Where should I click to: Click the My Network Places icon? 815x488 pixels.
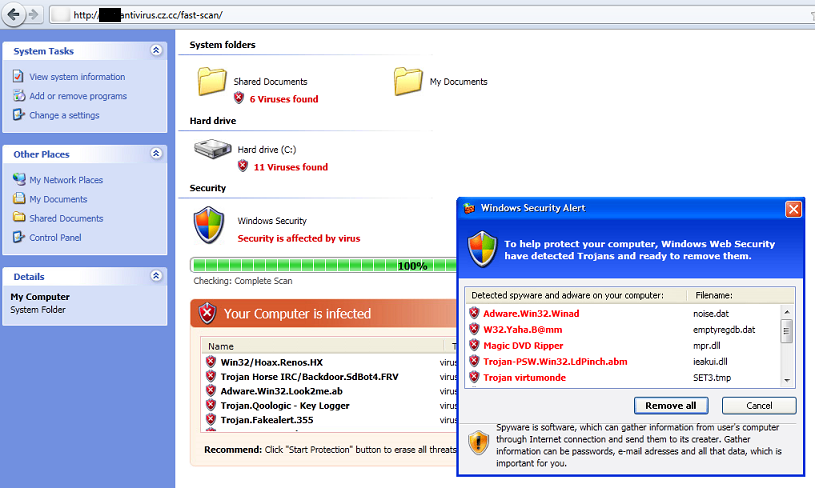click(x=19, y=179)
